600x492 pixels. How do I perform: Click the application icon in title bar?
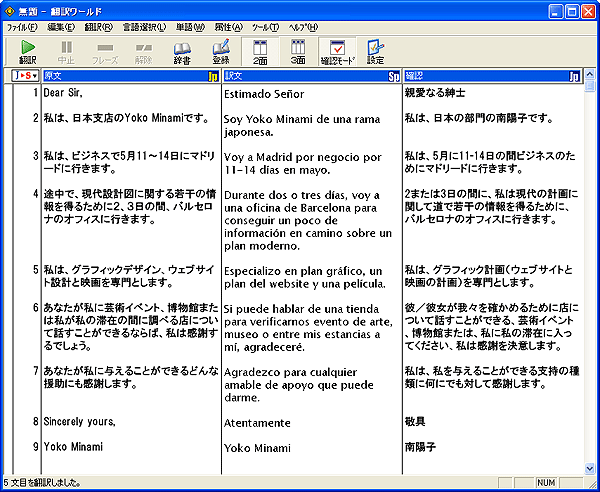9,11
